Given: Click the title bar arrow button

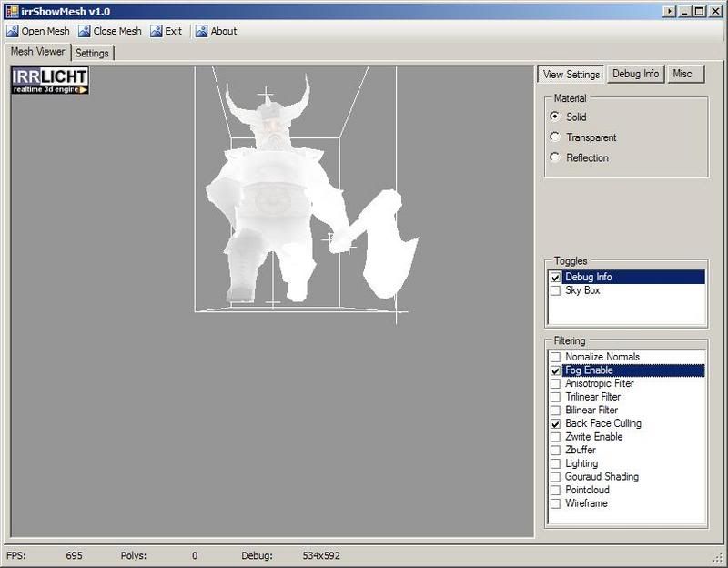Looking at the screenshot, I should (669, 11).
